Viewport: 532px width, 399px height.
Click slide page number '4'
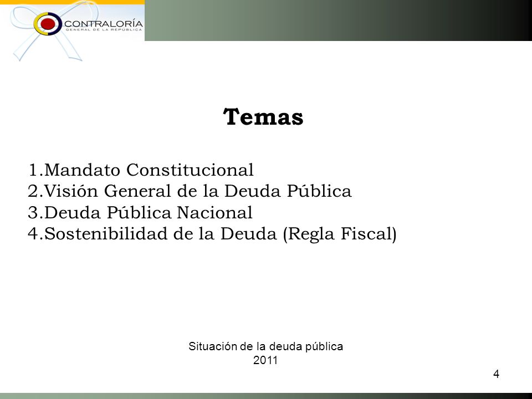(x=496, y=374)
